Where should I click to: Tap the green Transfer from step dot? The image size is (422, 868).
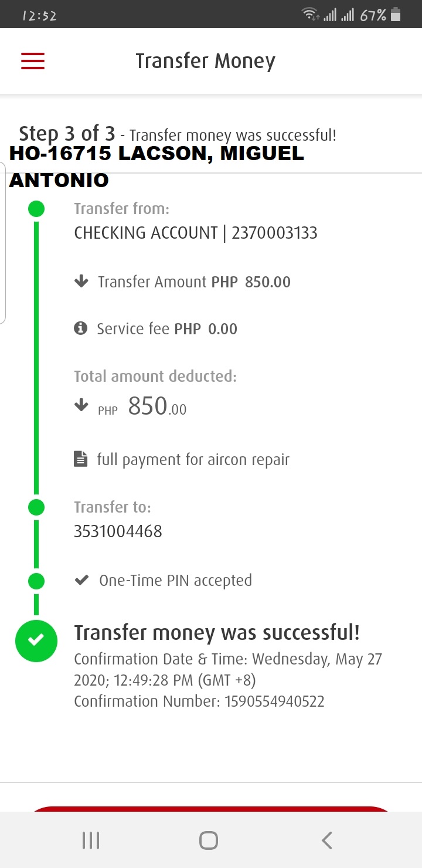36,209
